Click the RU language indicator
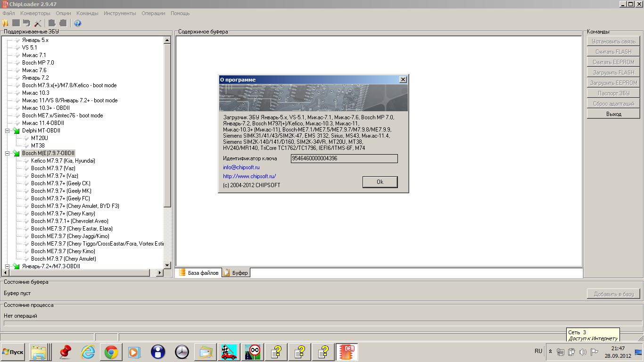 [x=538, y=351]
